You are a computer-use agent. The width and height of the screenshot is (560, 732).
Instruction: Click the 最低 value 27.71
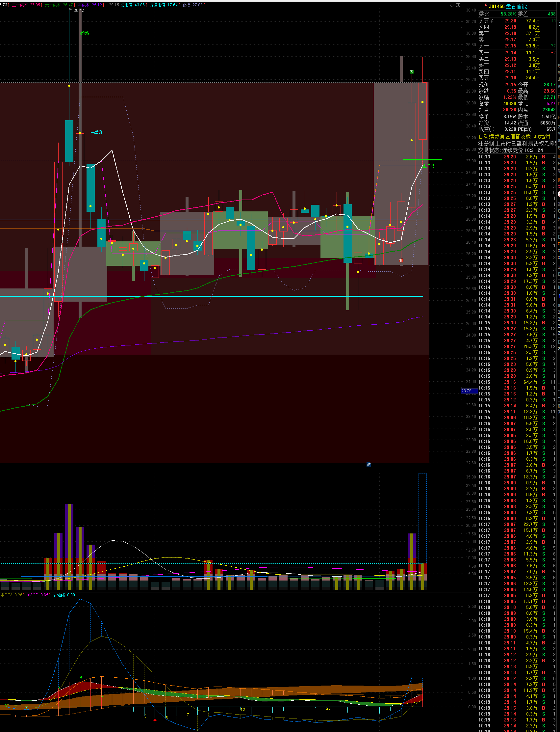[x=550, y=97]
